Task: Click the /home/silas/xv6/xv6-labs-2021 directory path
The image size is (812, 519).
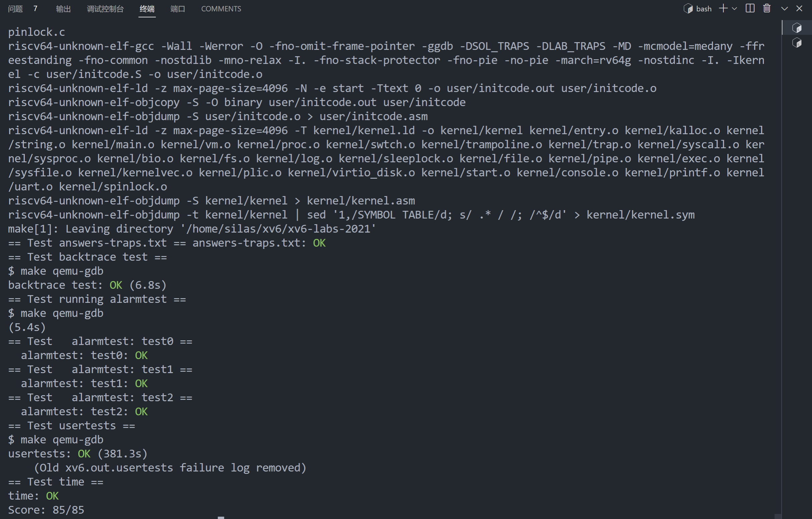Action: pyautogui.click(x=278, y=229)
